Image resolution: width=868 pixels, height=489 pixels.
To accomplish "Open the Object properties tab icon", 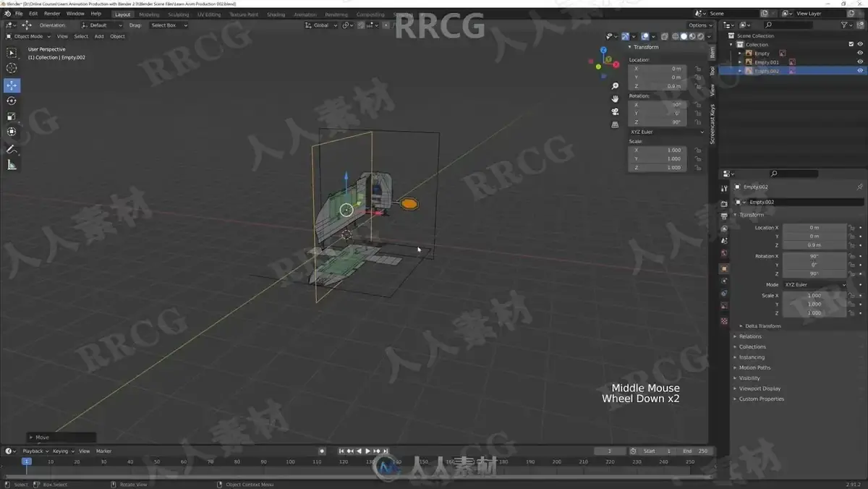I will [724, 268].
